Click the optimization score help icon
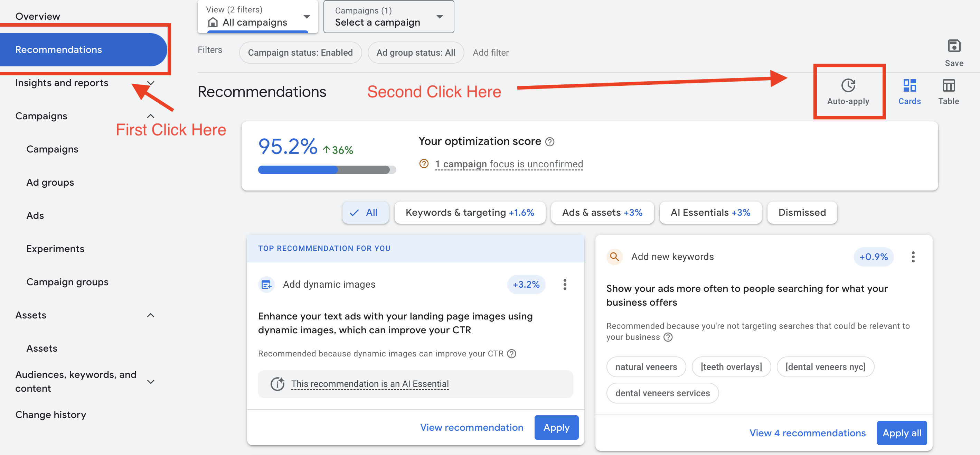The image size is (980, 455). coord(549,142)
